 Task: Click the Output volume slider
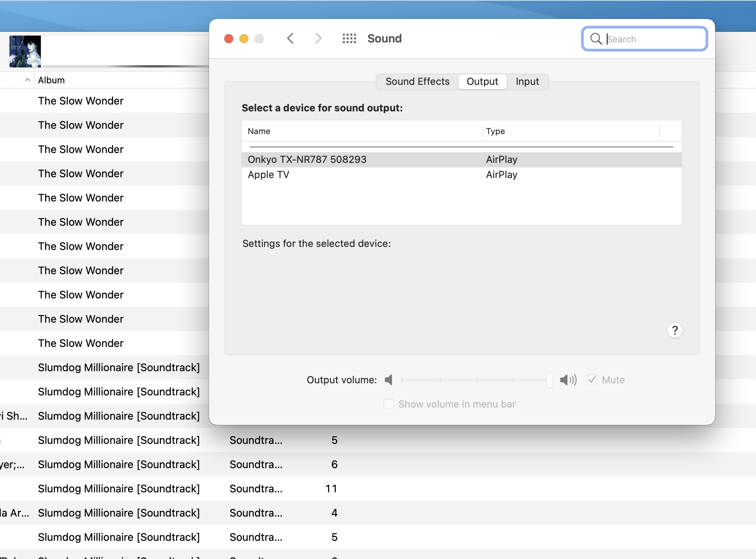tap(475, 379)
